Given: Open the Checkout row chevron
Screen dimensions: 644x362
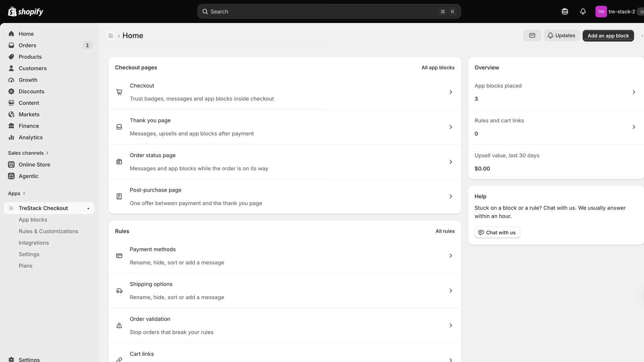Looking at the screenshot, I should (x=450, y=92).
